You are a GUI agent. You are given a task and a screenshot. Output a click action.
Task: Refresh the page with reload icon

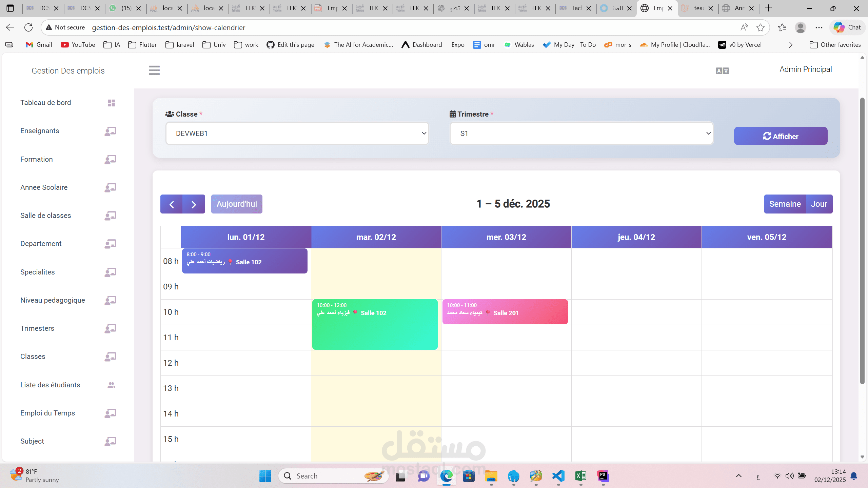(28, 27)
